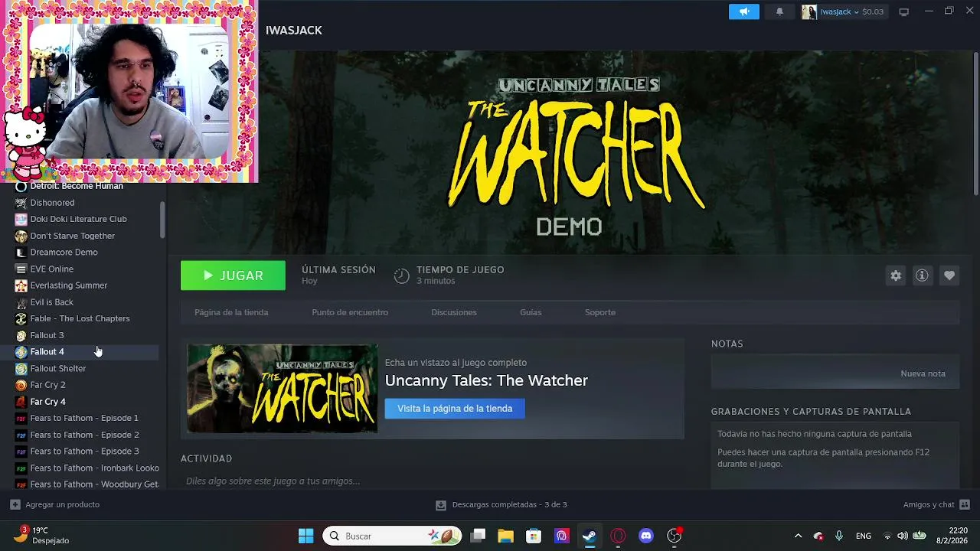Open Task View on the taskbar
The height and width of the screenshot is (551, 980).
tap(478, 536)
